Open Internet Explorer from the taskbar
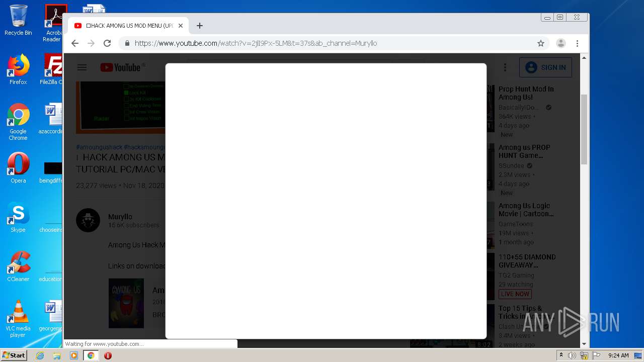Image resolution: width=644 pixels, height=362 pixels. (40, 355)
